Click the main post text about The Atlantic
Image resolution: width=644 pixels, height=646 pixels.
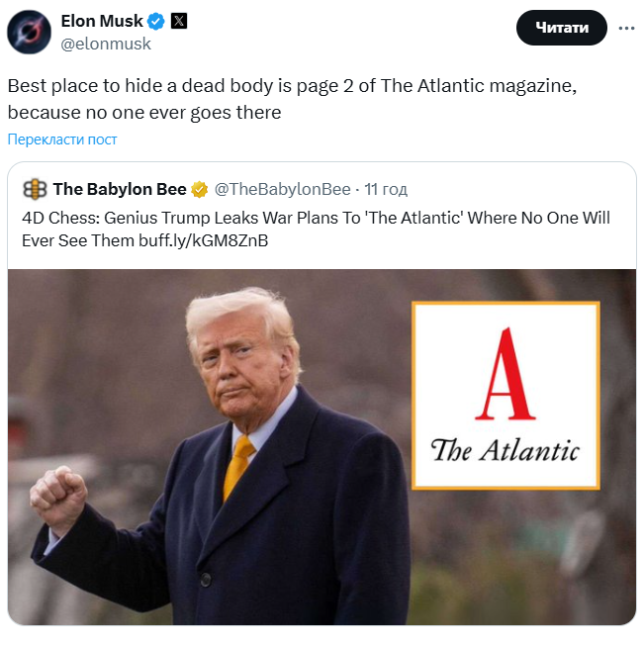coord(292,99)
